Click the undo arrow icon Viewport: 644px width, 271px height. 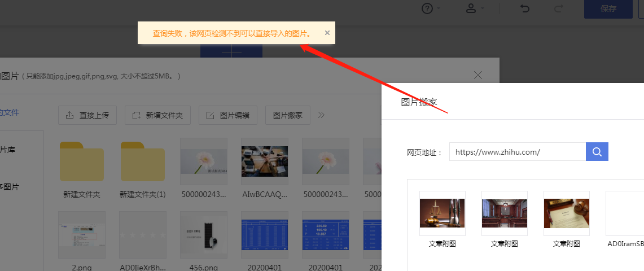coord(524,8)
